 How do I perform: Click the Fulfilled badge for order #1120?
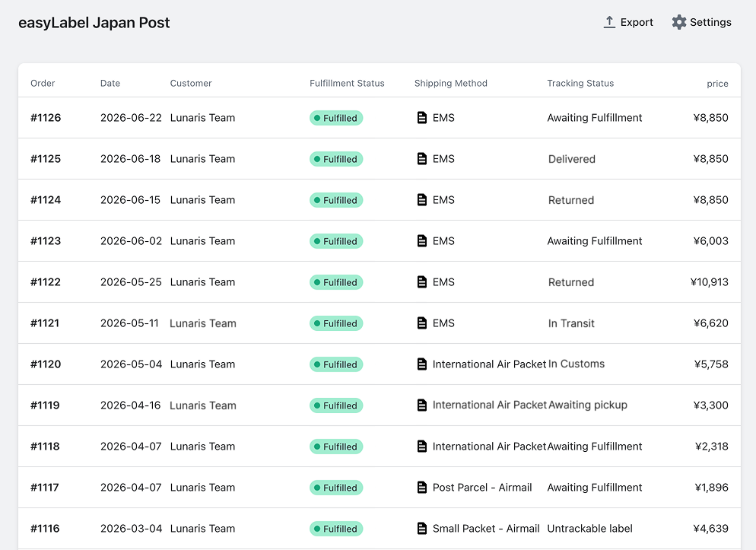336,364
